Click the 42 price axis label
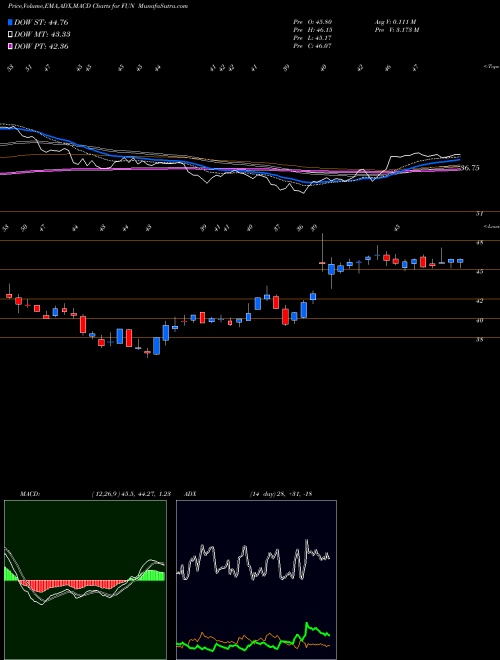 click(479, 301)
